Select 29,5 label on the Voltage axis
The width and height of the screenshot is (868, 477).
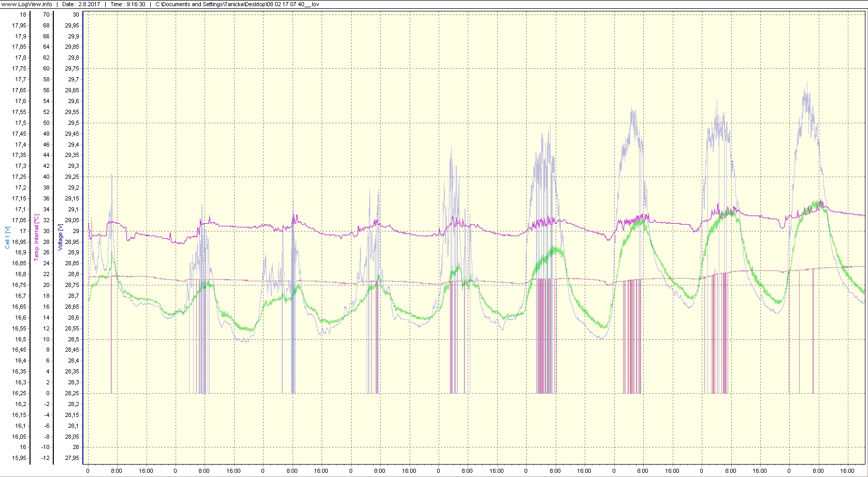tap(72, 123)
